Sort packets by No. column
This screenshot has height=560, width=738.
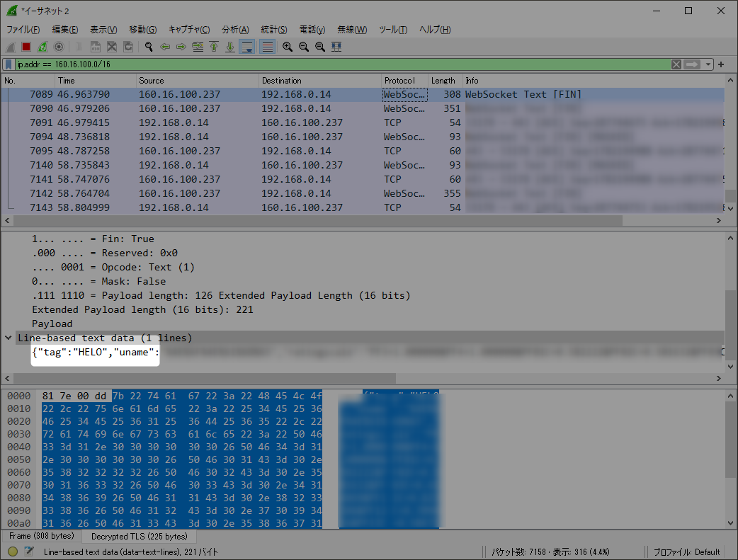pos(28,81)
